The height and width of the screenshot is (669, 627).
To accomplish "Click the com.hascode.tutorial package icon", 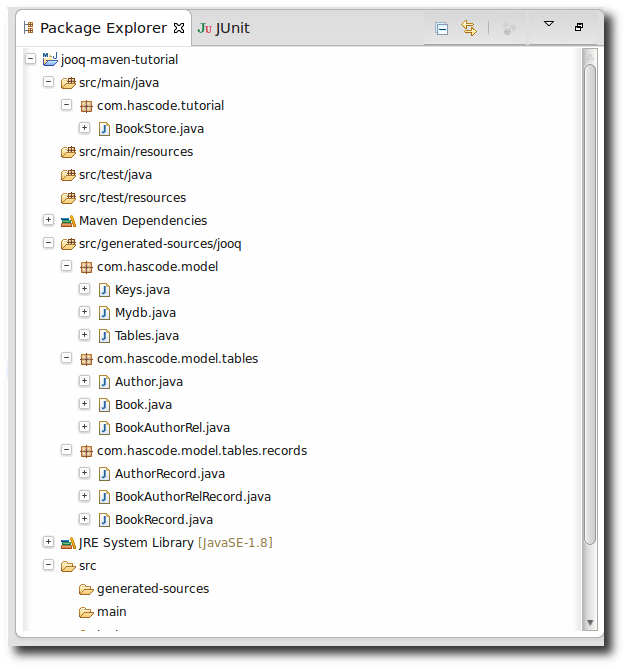I will 86,106.
